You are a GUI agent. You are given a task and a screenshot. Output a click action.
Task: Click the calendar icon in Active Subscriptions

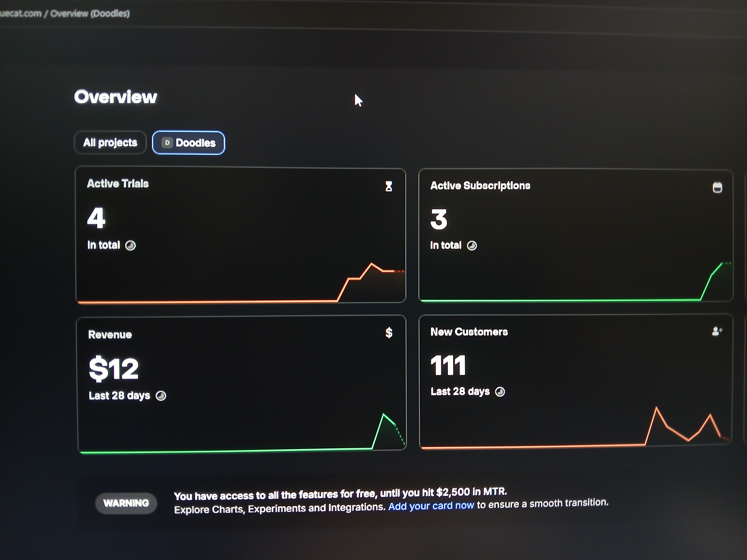pos(717,187)
